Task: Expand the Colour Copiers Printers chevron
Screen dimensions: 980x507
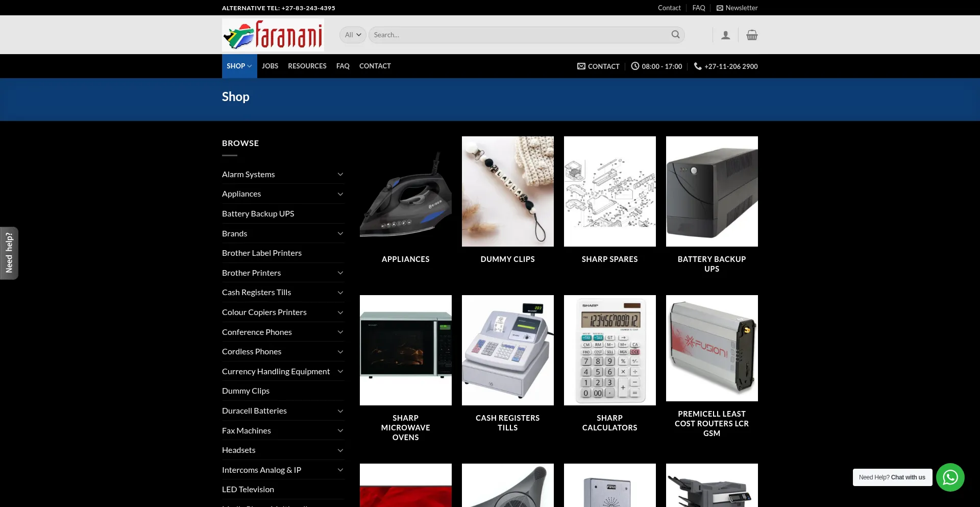Action: coord(340,312)
